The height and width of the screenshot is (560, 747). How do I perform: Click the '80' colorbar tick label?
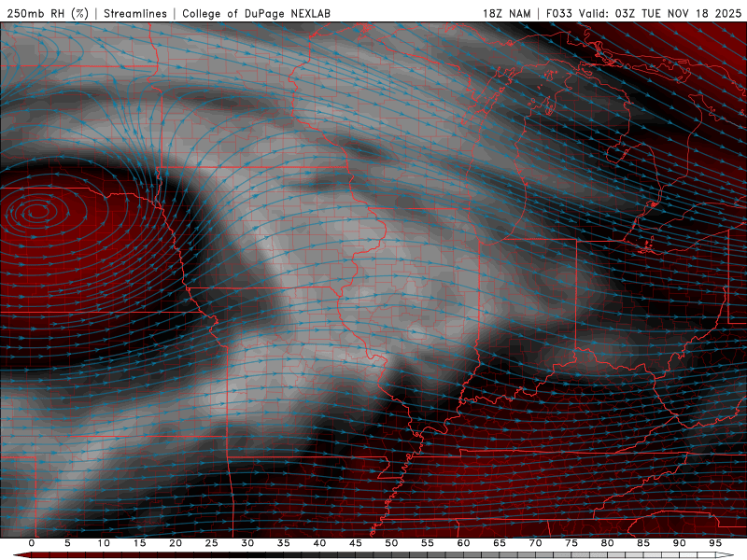(608, 543)
